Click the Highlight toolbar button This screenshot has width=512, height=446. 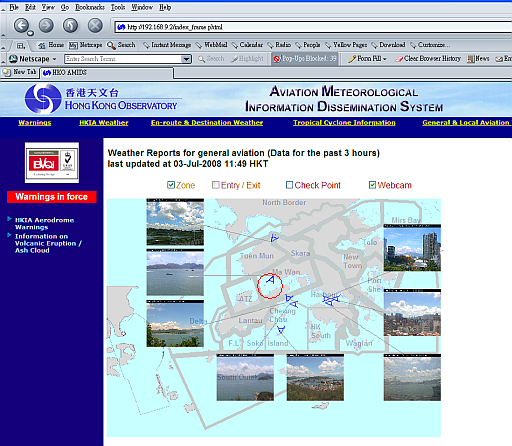pos(247,59)
